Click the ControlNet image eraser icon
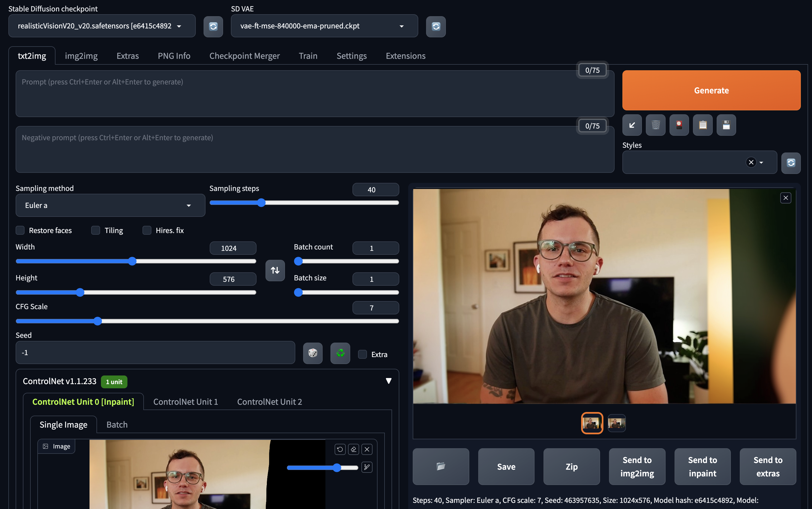Viewport: 812px width, 509px height. (353, 449)
